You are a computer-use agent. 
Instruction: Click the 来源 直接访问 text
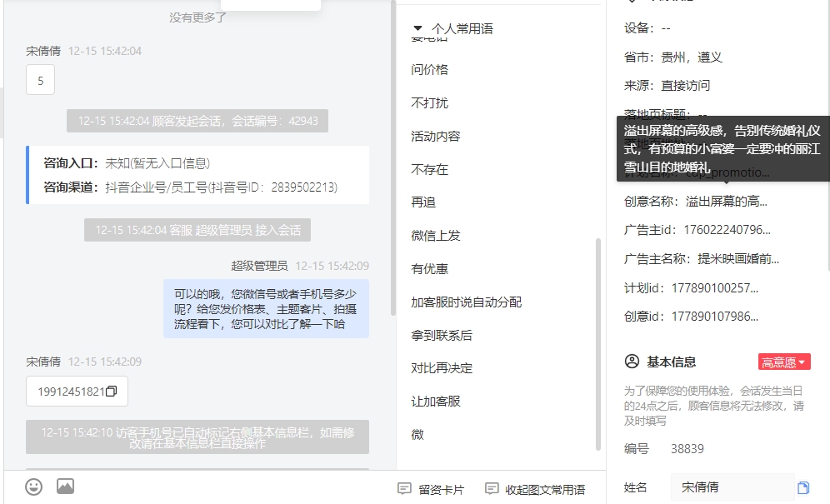(x=667, y=85)
